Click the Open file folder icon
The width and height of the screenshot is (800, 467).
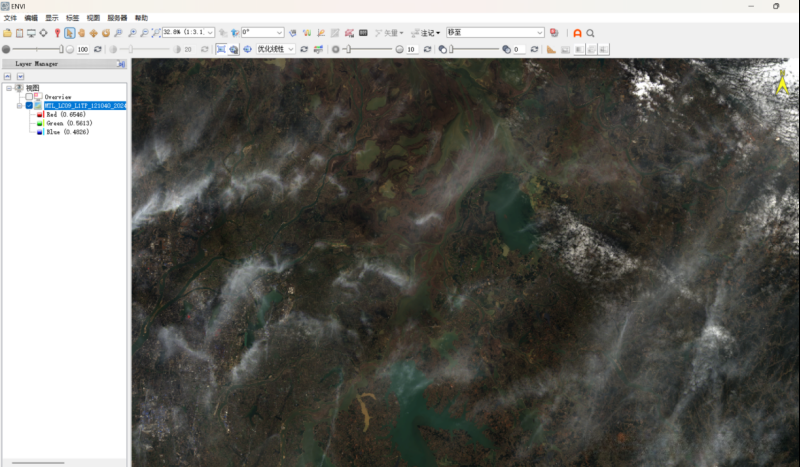click(7, 33)
